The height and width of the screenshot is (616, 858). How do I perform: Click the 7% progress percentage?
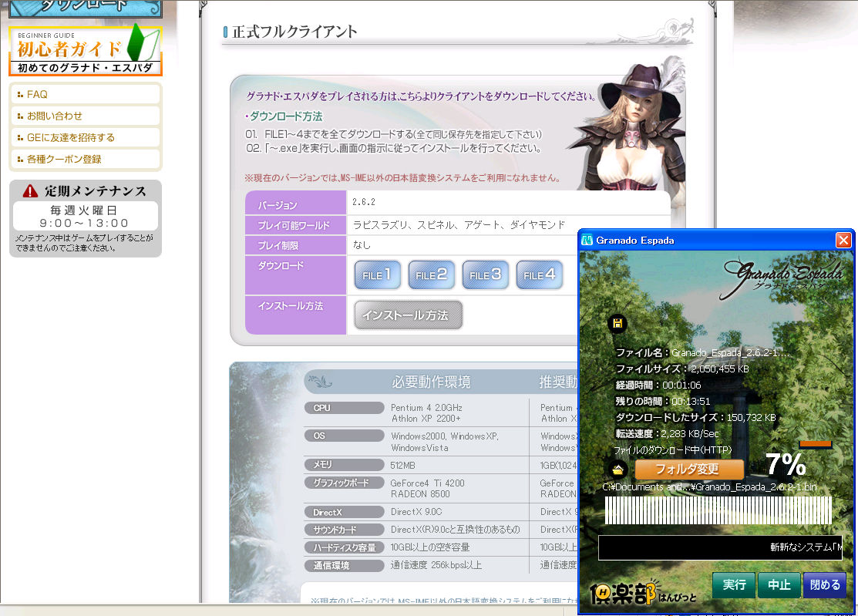point(786,464)
